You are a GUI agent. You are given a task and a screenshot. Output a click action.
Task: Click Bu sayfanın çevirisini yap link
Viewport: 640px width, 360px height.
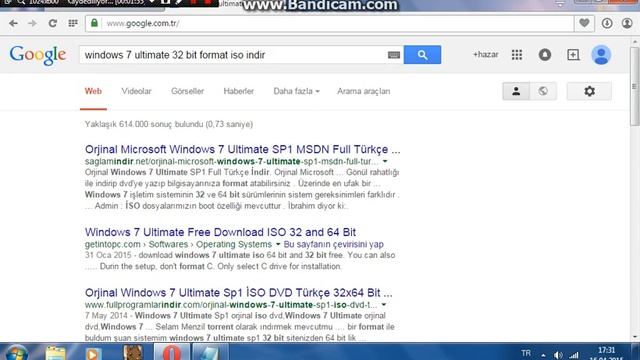click(333, 244)
